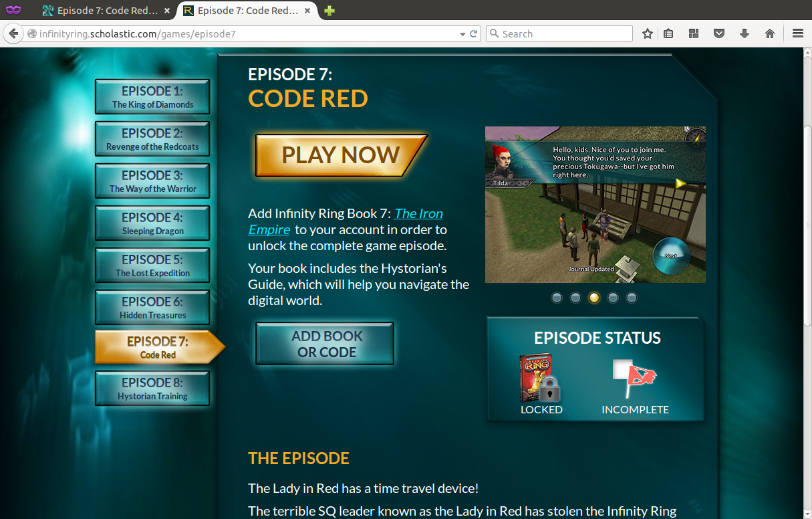812x519 pixels.
Task: Click the tab groups grid icon
Action: click(694, 33)
